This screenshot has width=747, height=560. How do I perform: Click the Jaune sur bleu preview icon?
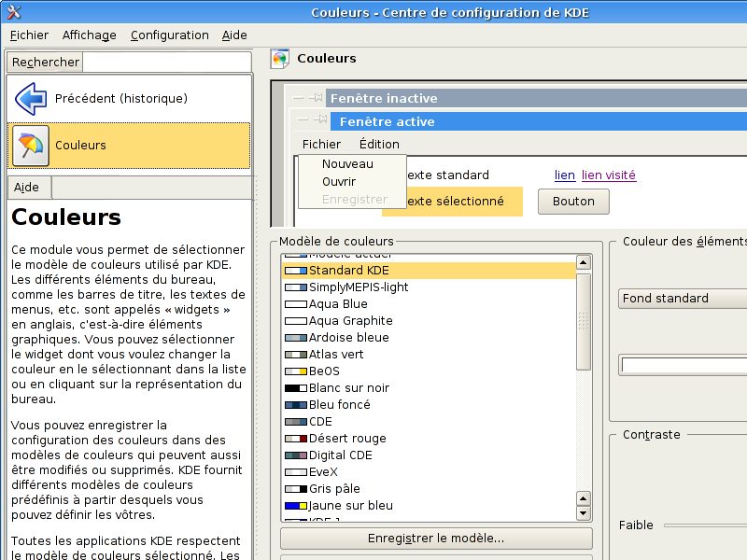296,506
